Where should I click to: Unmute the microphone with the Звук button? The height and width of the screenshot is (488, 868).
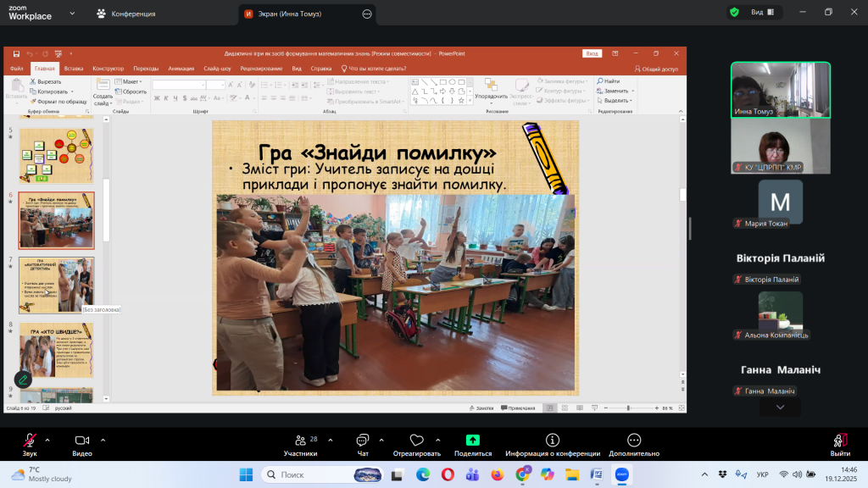30,441
